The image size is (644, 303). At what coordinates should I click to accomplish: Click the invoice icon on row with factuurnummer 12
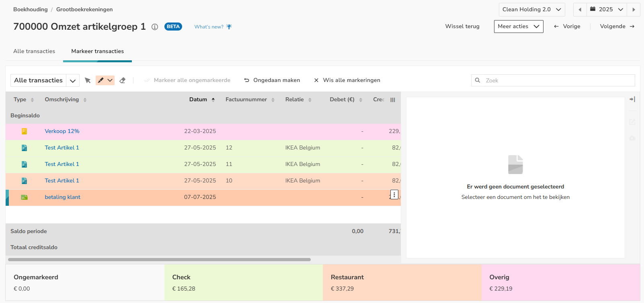[x=25, y=148]
